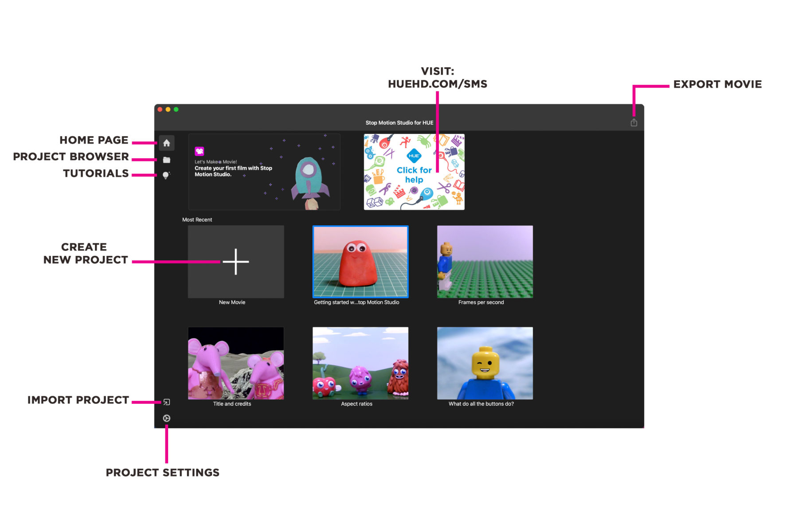Click the pink Stop Motion Studio camera icon

pyautogui.click(x=200, y=151)
